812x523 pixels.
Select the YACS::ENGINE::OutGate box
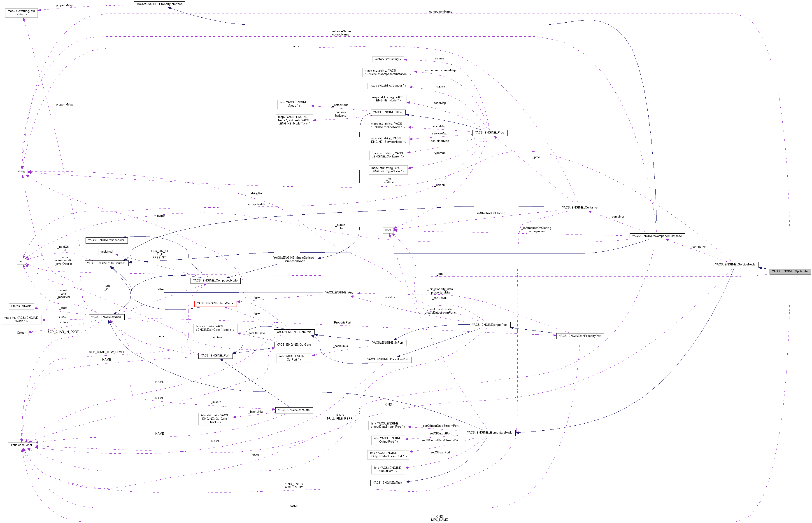coord(293,344)
